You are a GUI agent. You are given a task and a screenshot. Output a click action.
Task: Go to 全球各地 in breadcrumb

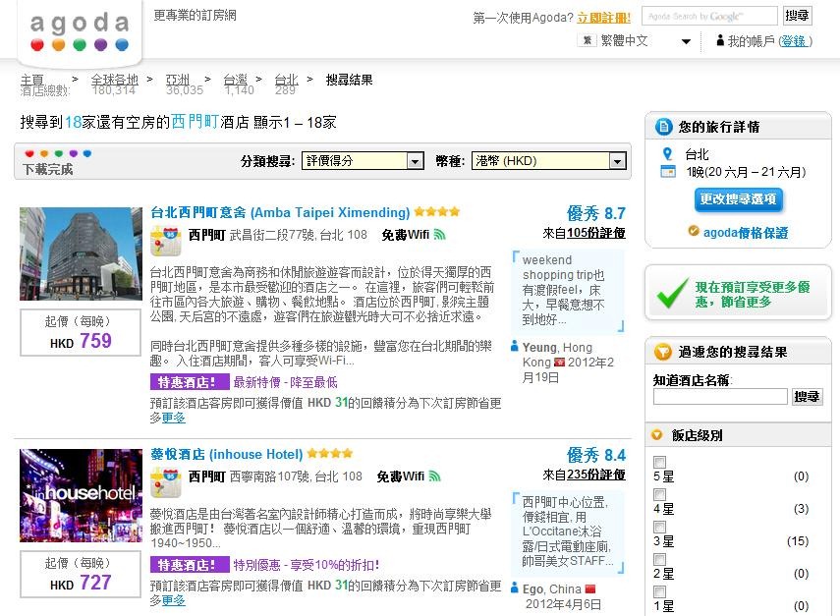[115, 80]
